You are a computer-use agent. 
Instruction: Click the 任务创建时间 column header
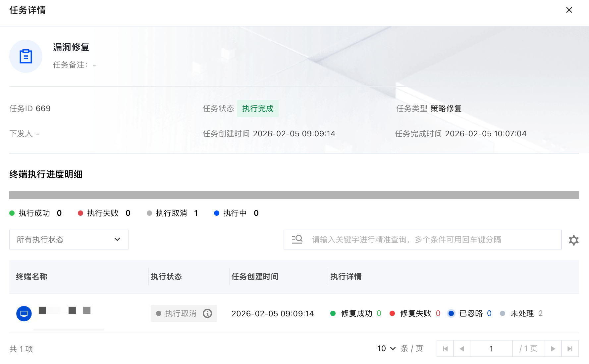pyautogui.click(x=255, y=277)
